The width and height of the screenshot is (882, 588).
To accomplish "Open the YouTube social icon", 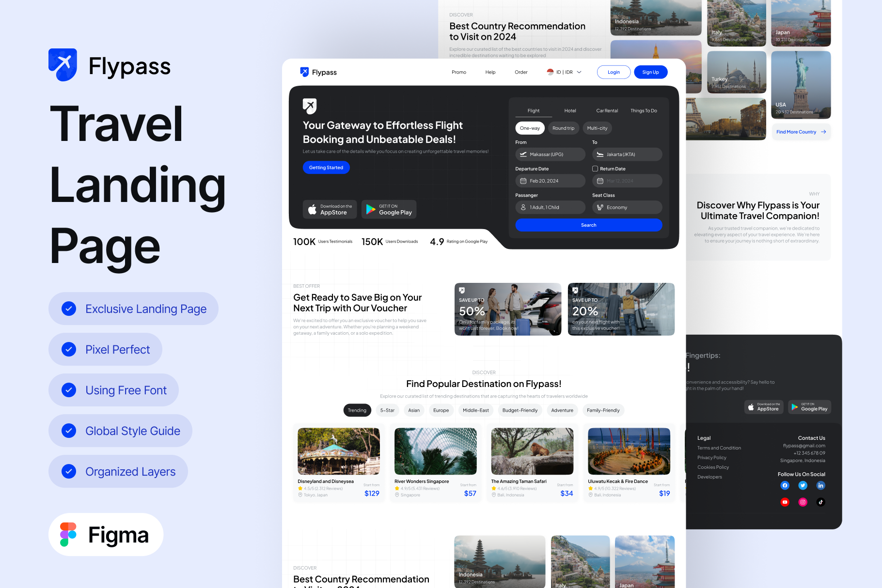I will (785, 502).
